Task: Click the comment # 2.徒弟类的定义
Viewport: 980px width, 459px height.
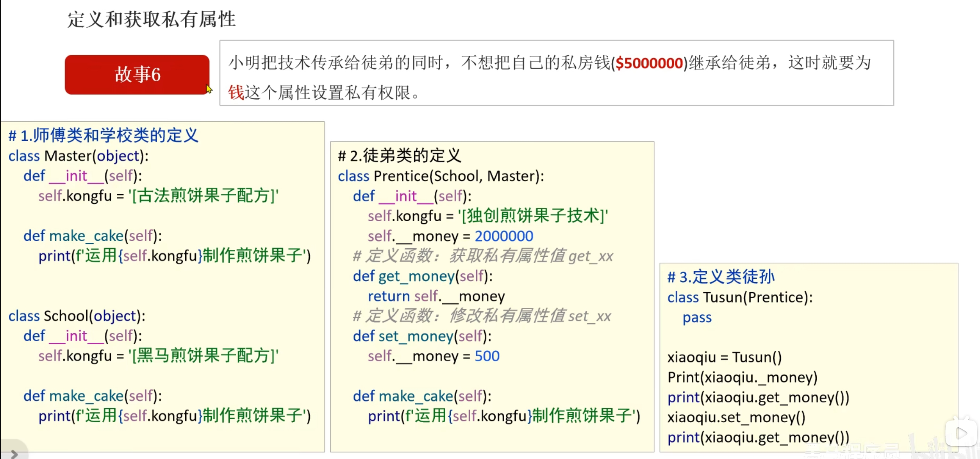Action: (x=399, y=156)
